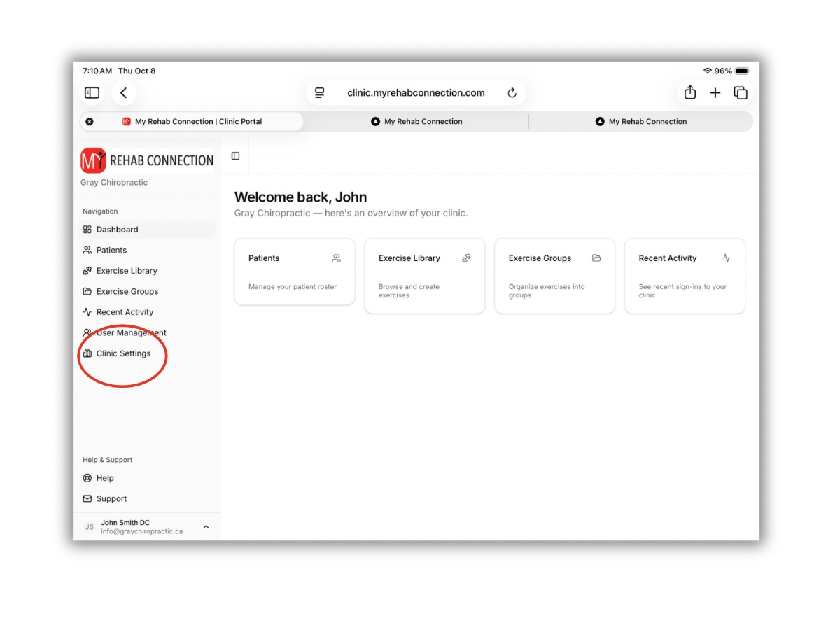Switch to the last My Rehab Connection tab
840x630 pixels.
point(641,121)
